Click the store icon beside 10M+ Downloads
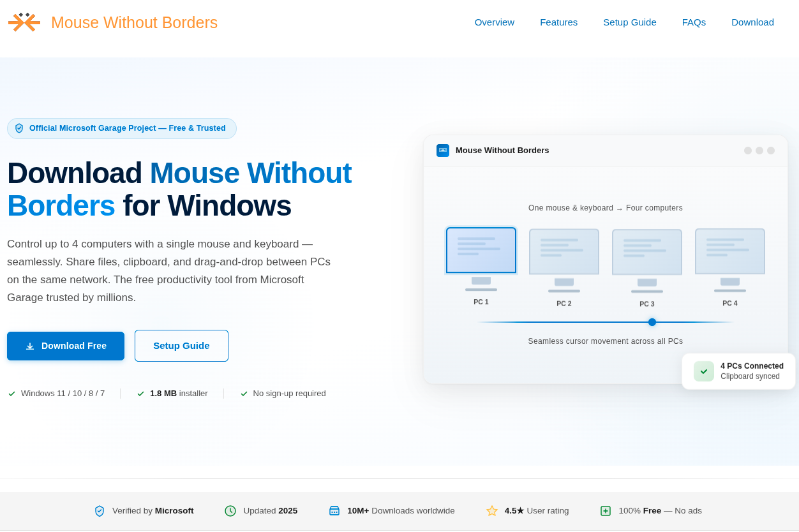 point(334,511)
